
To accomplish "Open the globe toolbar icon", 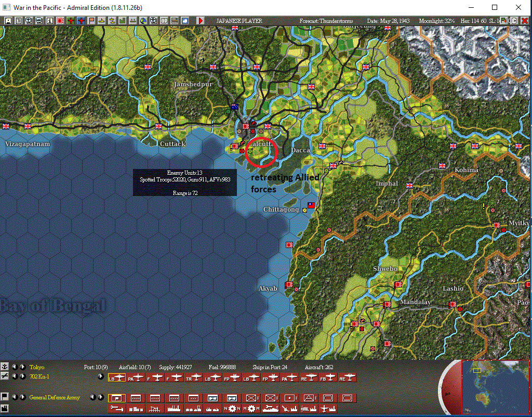I will (143, 21).
